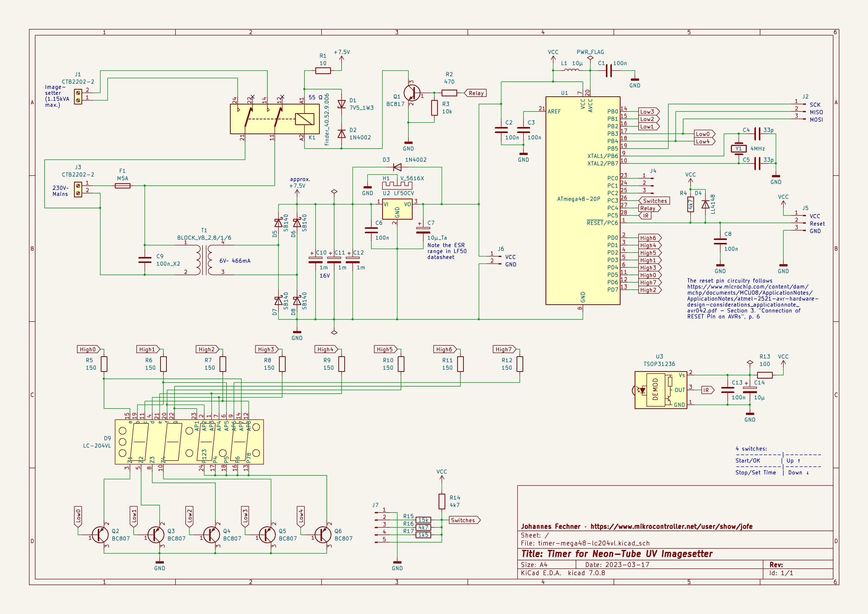Screen dimensions: 868x614
Task: Click the 'finder_40.52.9.006' relay value text
Action: tap(327, 120)
